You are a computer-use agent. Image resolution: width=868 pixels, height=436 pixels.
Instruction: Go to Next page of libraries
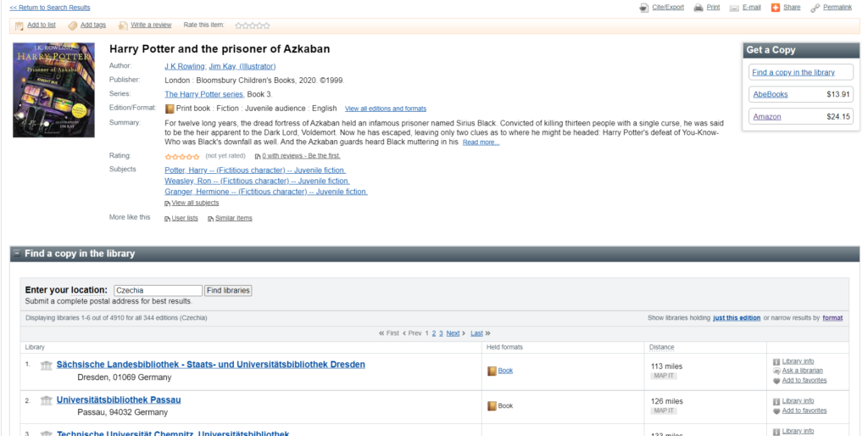(453, 333)
